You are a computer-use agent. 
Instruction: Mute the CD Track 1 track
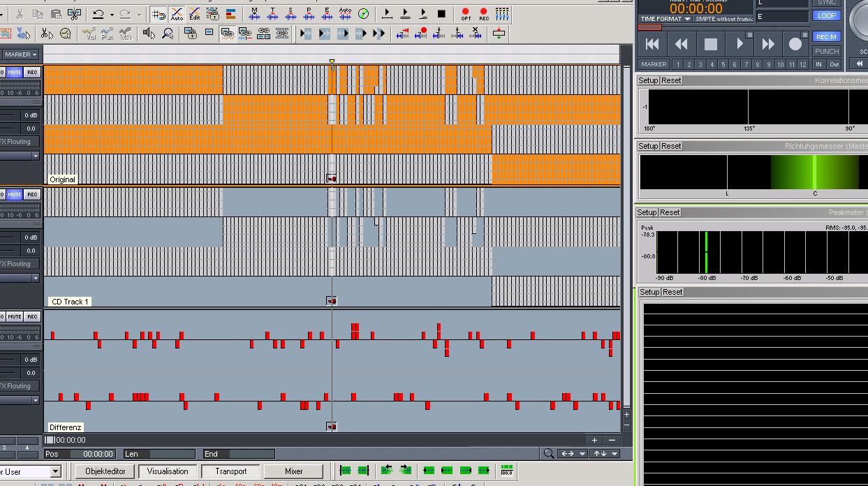tap(15, 195)
